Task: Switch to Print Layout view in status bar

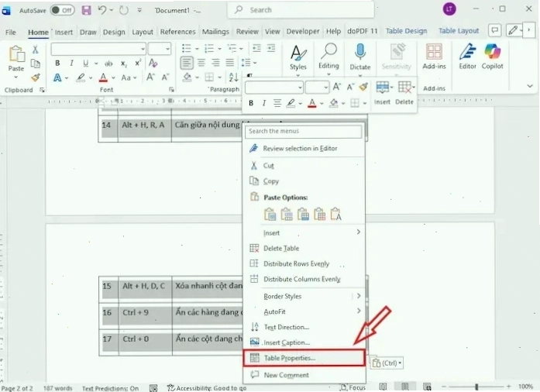Action: click(405, 387)
